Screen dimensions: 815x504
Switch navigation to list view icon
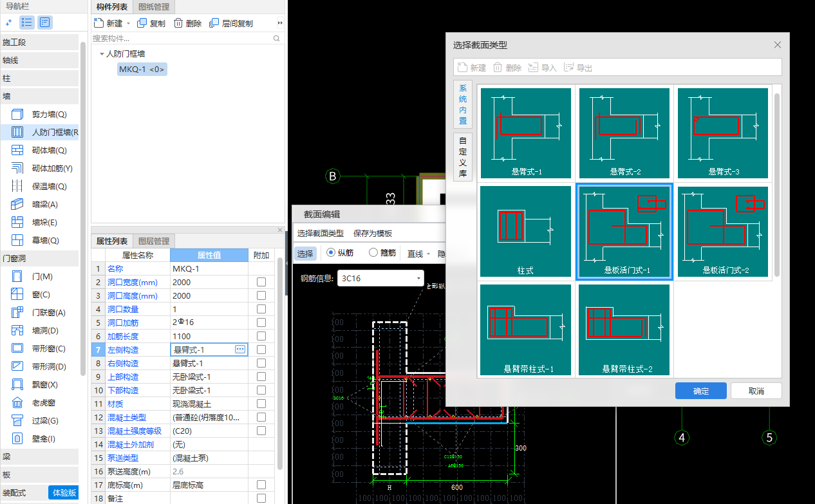pos(27,23)
